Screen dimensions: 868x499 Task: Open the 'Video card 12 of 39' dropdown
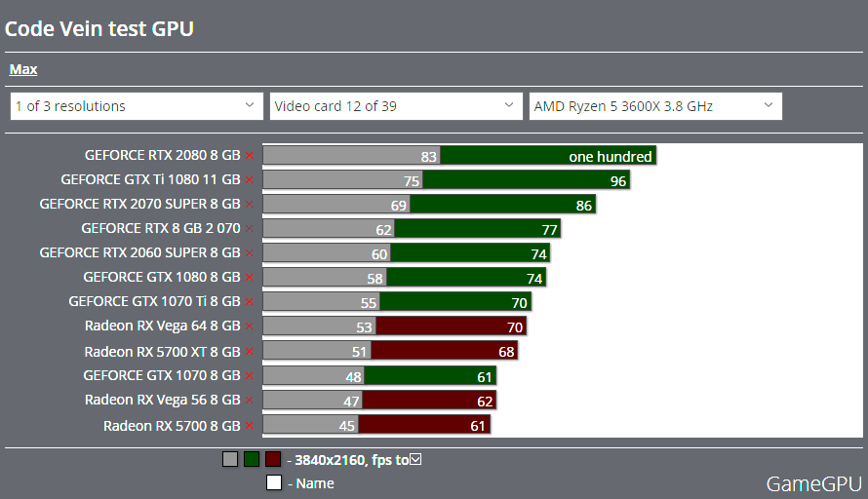click(396, 106)
